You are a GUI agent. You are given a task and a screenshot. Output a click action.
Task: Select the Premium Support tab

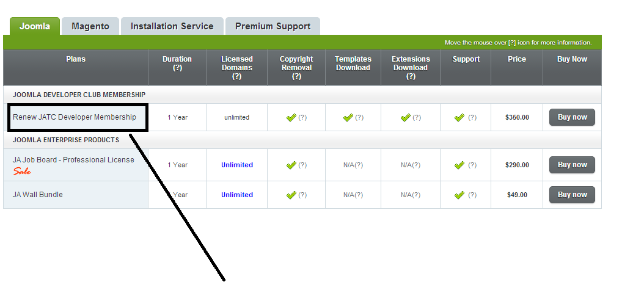(273, 26)
